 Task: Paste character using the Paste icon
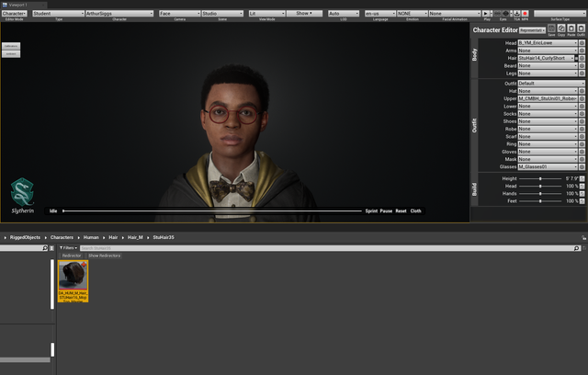(571, 28)
